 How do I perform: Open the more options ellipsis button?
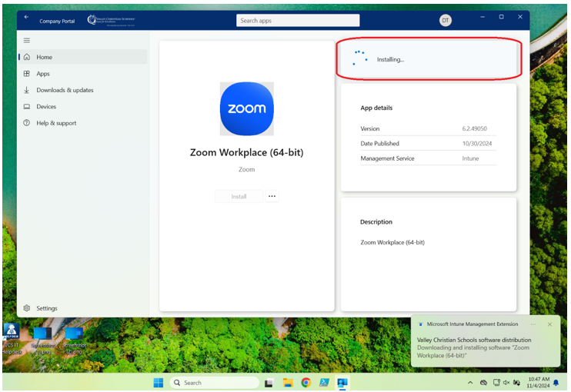272,196
